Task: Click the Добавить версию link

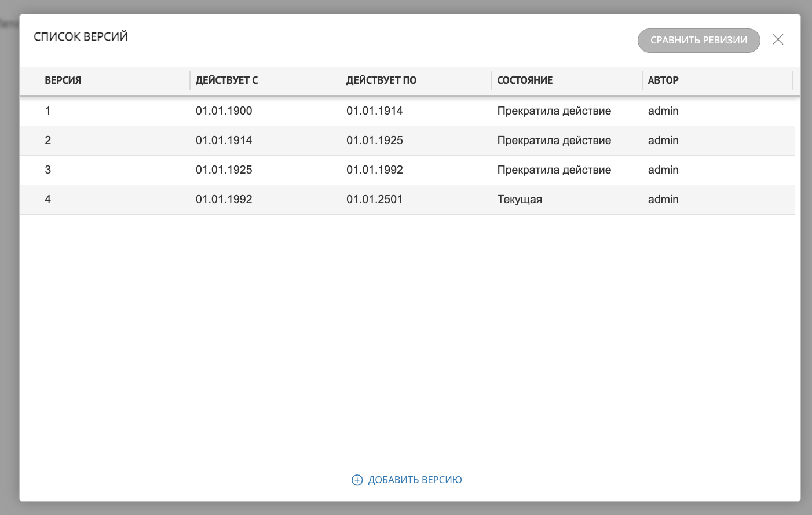Action: (415, 480)
